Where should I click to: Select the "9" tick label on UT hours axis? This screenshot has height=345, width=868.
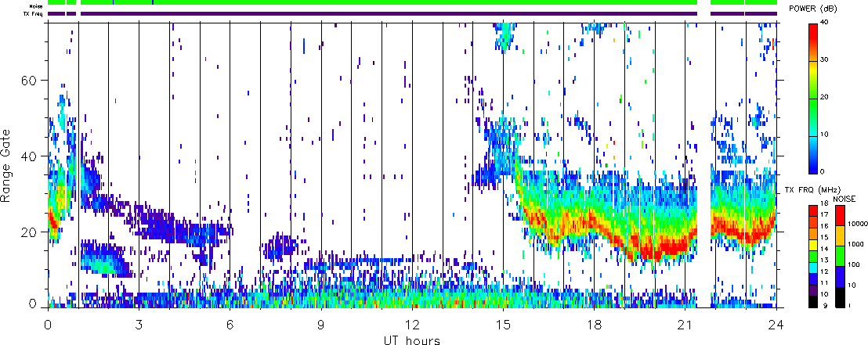(x=321, y=324)
